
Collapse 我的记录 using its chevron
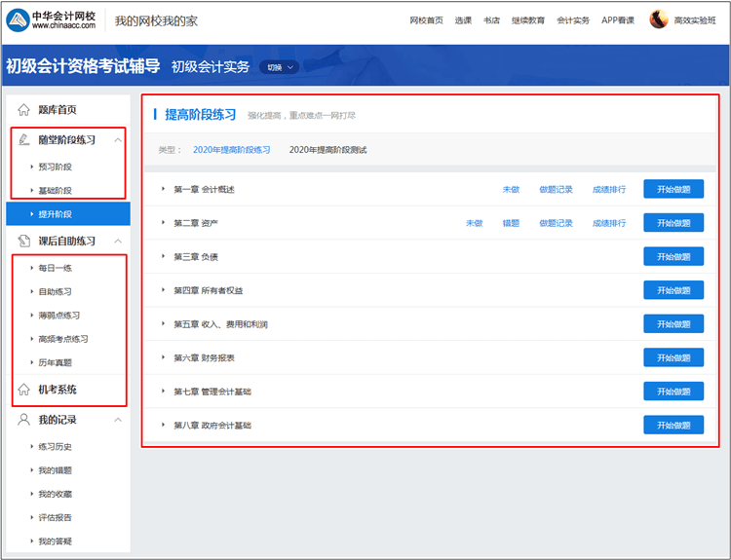pyautogui.click(x=118, y=420)
